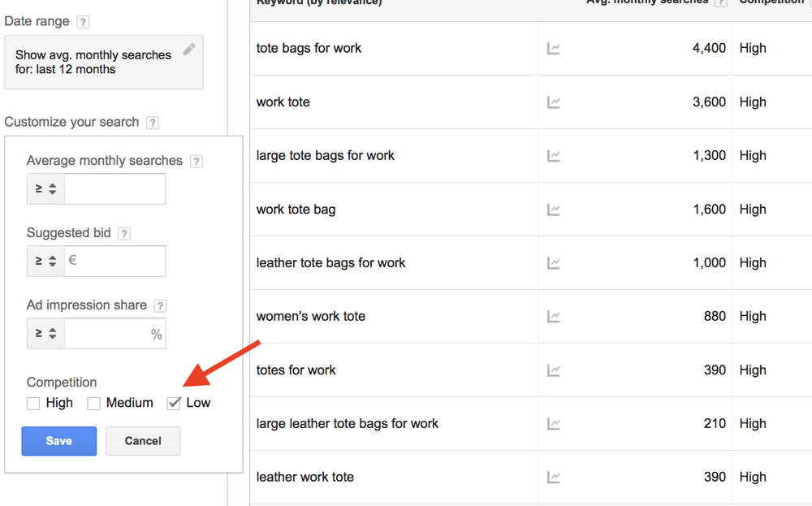Select the 'leather tote bags for work' keyword
The height and width of the screenshot is (506, 812).
tap(330, 263)
